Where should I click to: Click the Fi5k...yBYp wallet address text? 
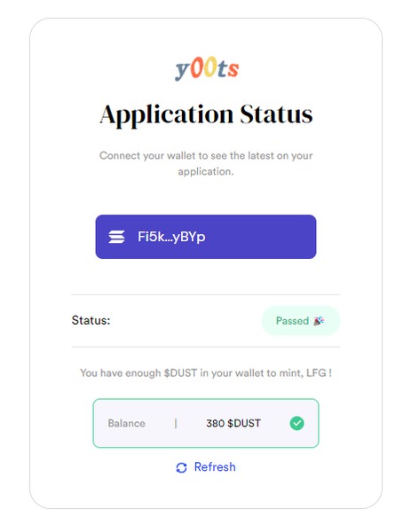tap(171, 237)
